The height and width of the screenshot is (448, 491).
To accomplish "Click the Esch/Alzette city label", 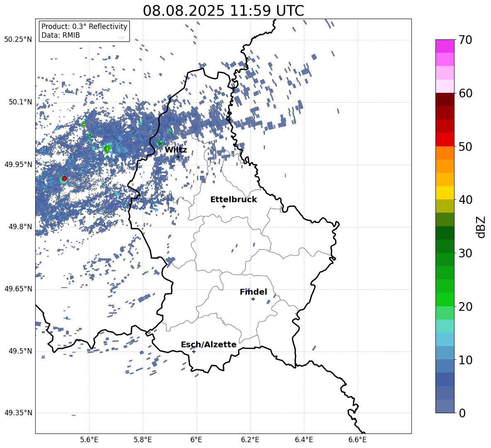I will click(209, 344).
